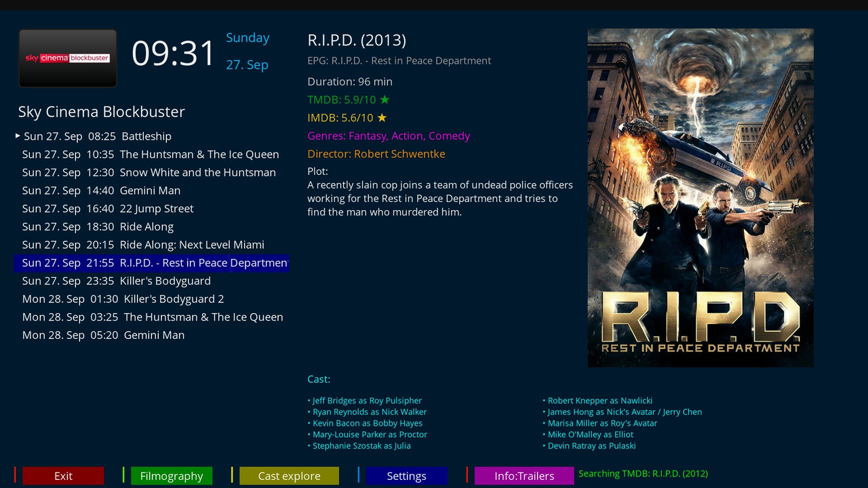Viewport: 868px width, 488px height.
Task: Select the 23:35 Killer's Bodyguard listing
Action: point(151,281)
